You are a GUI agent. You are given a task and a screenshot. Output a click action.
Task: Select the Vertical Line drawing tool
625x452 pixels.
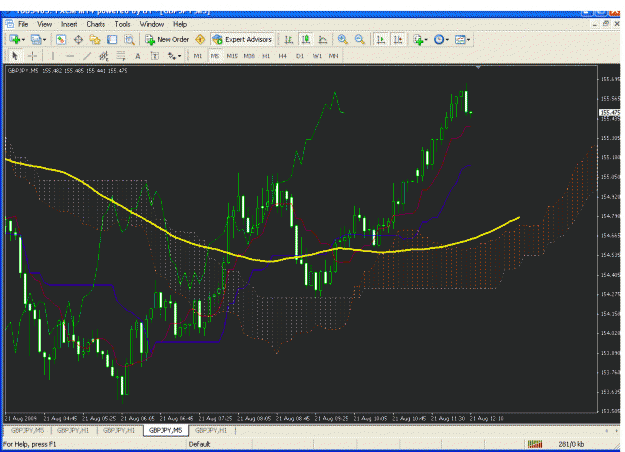[53, 56]
